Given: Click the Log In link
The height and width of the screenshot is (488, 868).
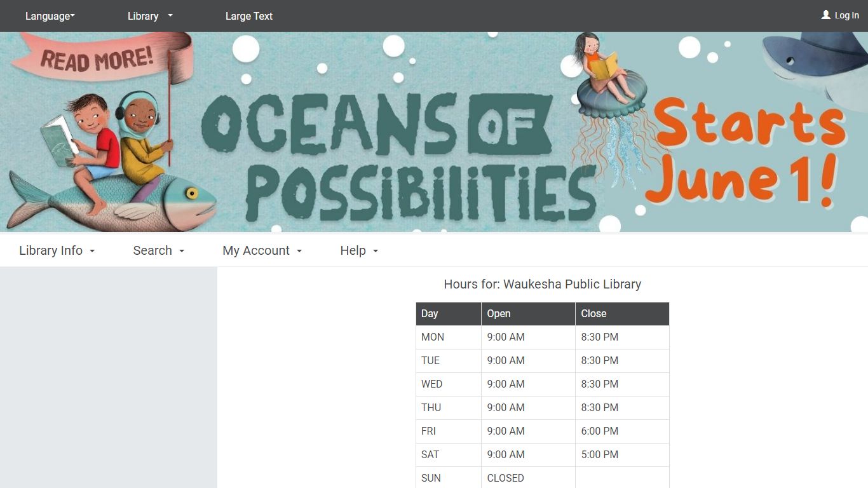Looking at the screenshot, I should 846,15.
